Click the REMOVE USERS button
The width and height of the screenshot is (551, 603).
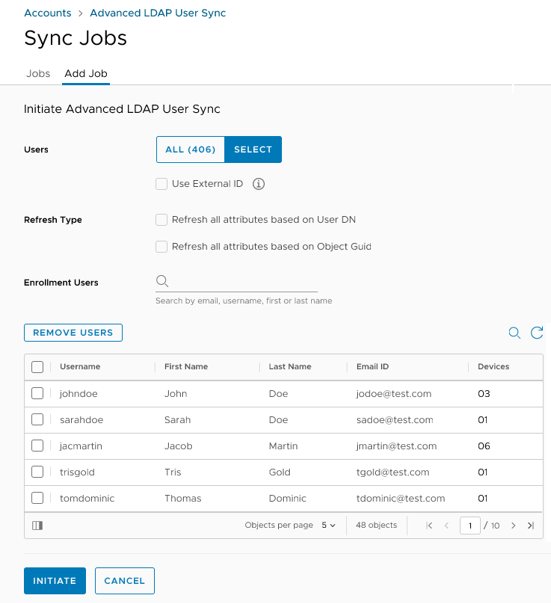pyautogui.click(x=73, y=333)
